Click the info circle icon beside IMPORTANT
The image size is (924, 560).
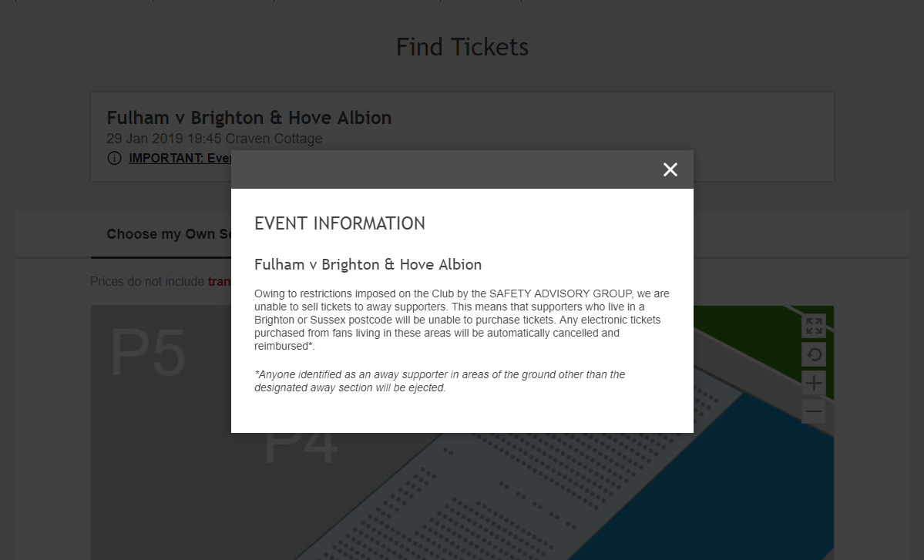click(114, 158)
